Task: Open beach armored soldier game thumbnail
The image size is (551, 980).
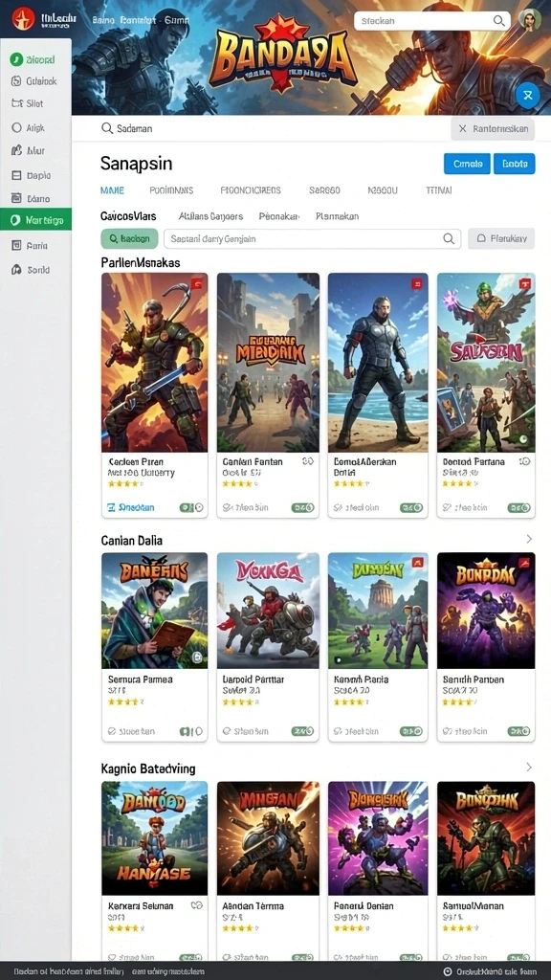Action: click(378, 363)
